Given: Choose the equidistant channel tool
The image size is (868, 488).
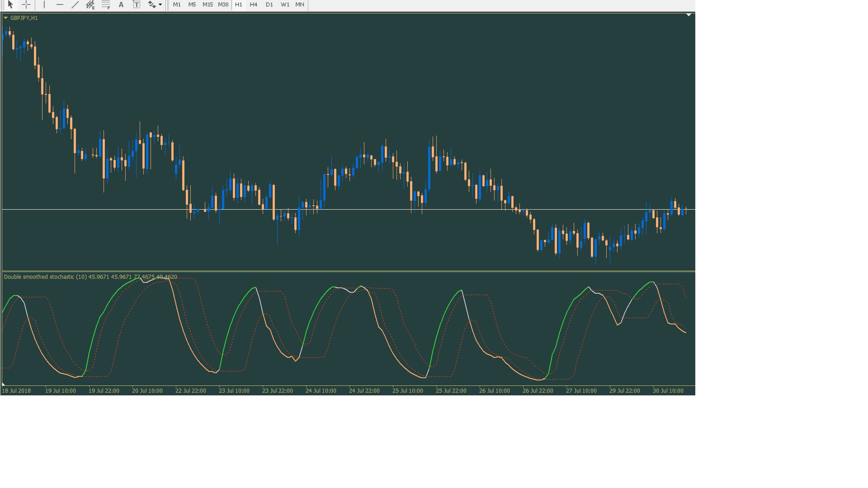Looking at the screenshot, I should tap(90, 5).
